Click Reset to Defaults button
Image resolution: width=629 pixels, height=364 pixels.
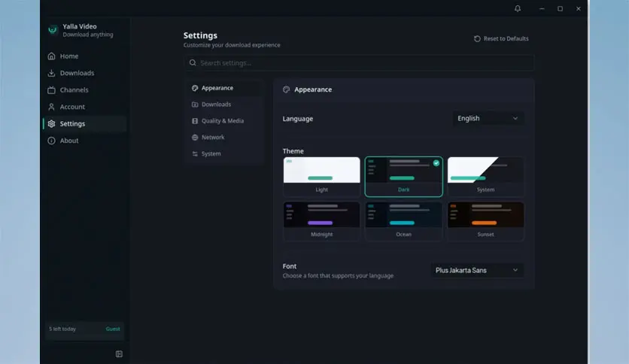tap(501, 39)
